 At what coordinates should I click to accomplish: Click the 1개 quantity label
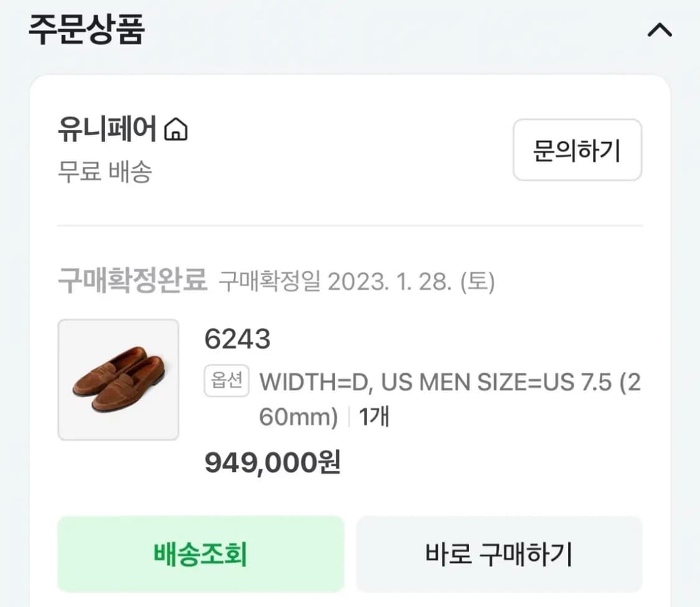(x=374, y=417)
